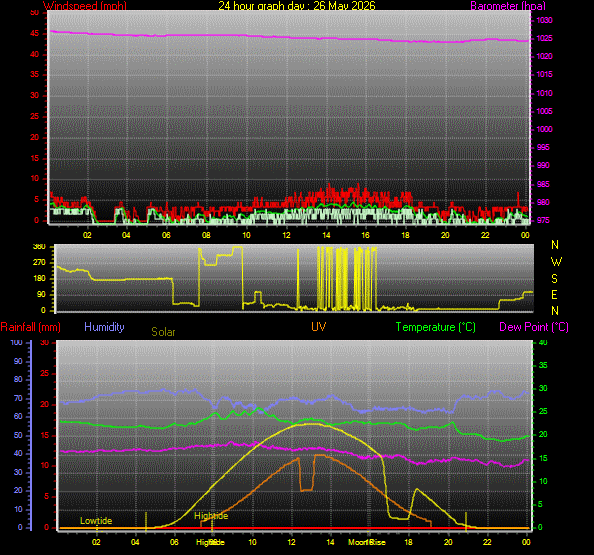The image size is (594, 555).
Task: Click the 15 mark on windspeed axis
Action: 34,158
